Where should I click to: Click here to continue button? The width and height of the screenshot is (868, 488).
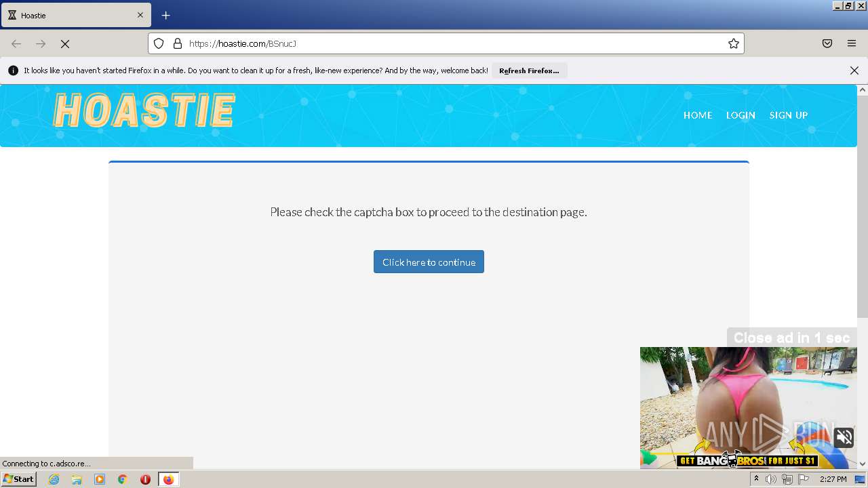pos(429,262)
